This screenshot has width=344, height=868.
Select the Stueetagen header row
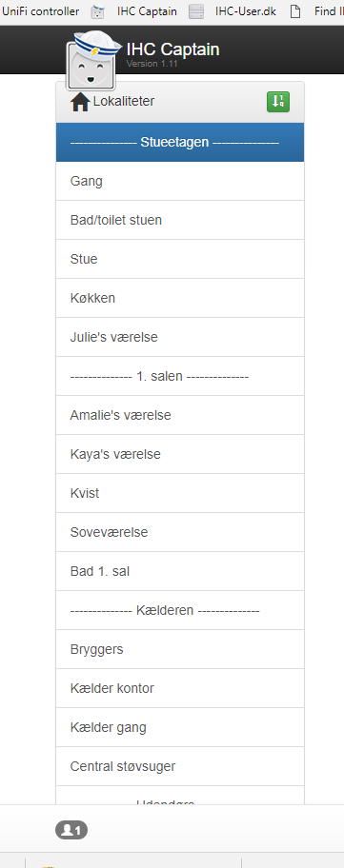click(180, 142)
